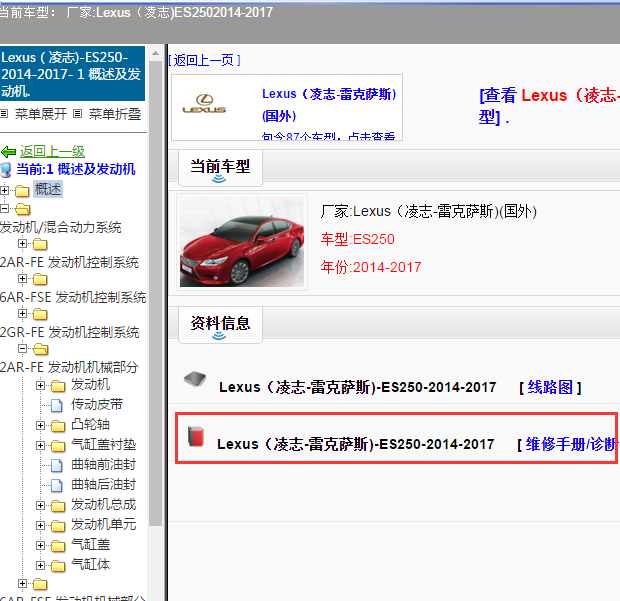Expand the 气缸盖衬垫 subfolder plus box
The height and width of the screenshot is (601, 620).
(x=40, y=445)
